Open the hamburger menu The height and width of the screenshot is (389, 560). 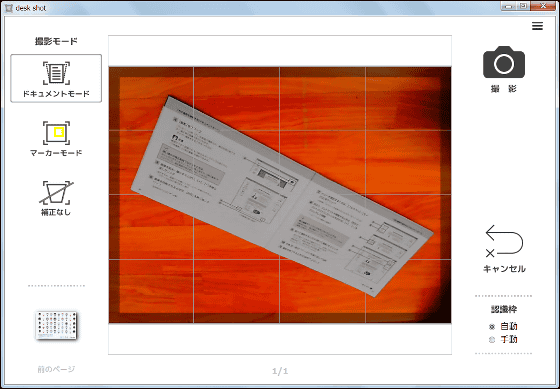(537, 26)
